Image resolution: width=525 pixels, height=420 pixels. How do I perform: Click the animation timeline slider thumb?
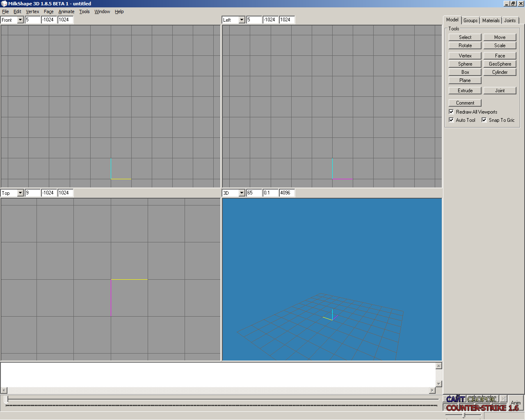6,399
